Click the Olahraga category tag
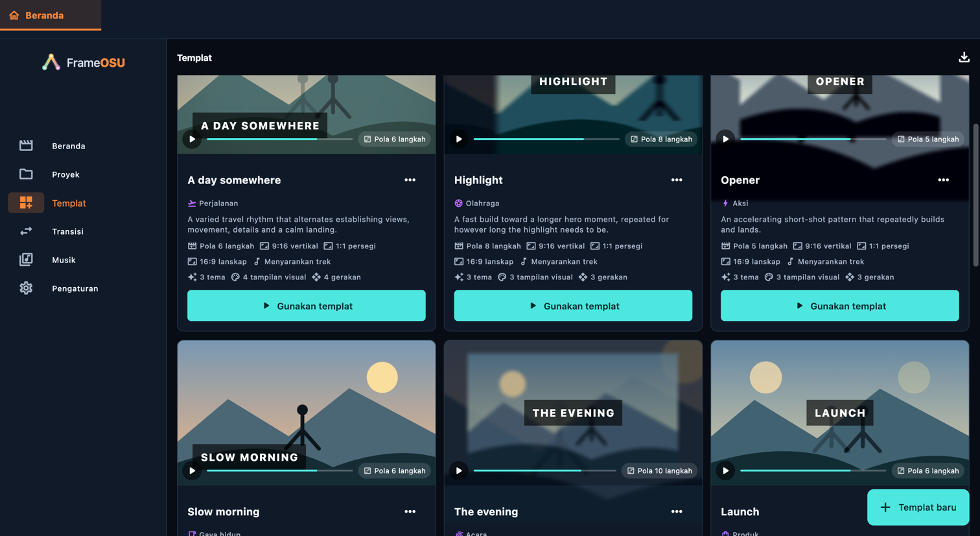 point(477,203)
